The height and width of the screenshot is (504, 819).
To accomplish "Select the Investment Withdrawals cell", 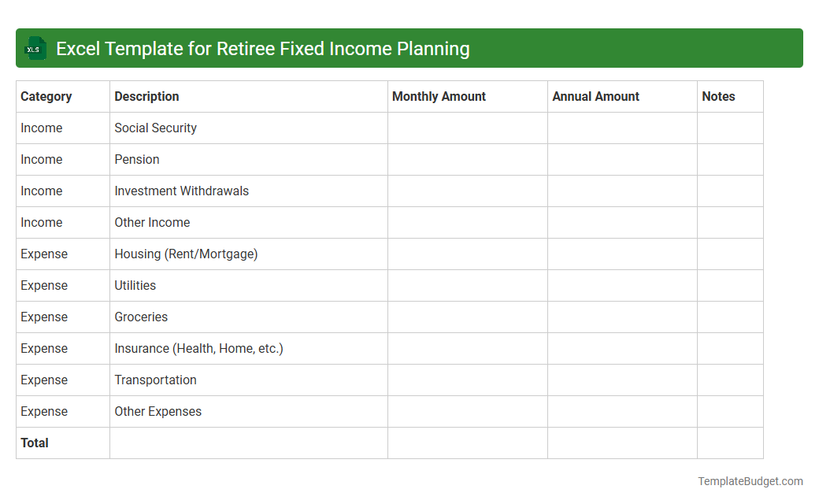I will coord(181,191).
